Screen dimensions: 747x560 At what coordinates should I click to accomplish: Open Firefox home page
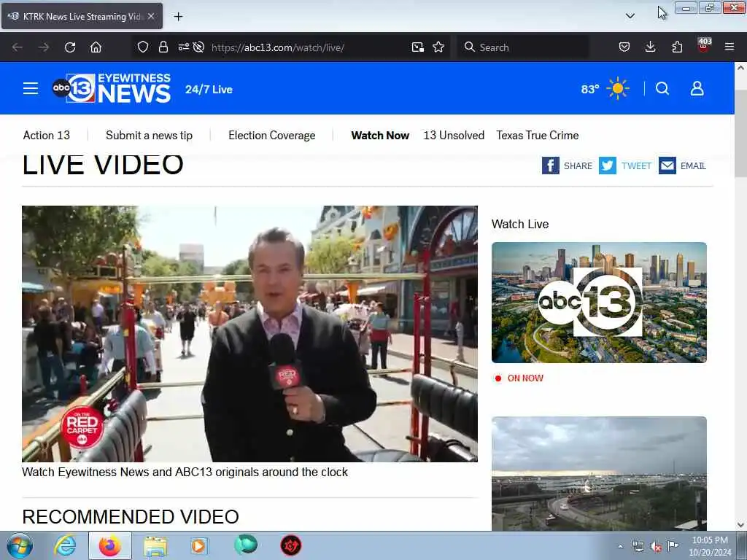tap(96, 47)
